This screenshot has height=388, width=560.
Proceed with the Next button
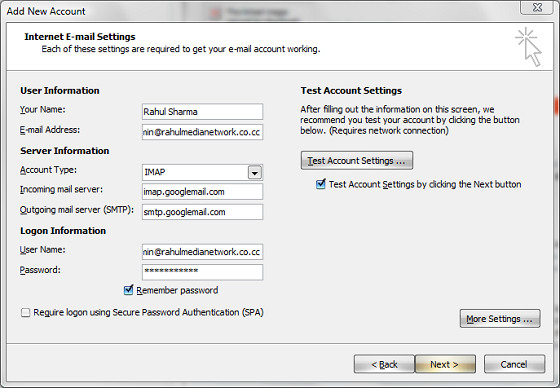click(445, 364)
